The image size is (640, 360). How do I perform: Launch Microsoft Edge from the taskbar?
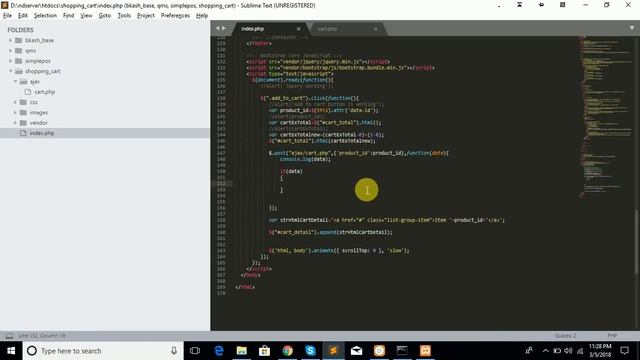pos(219,351)
